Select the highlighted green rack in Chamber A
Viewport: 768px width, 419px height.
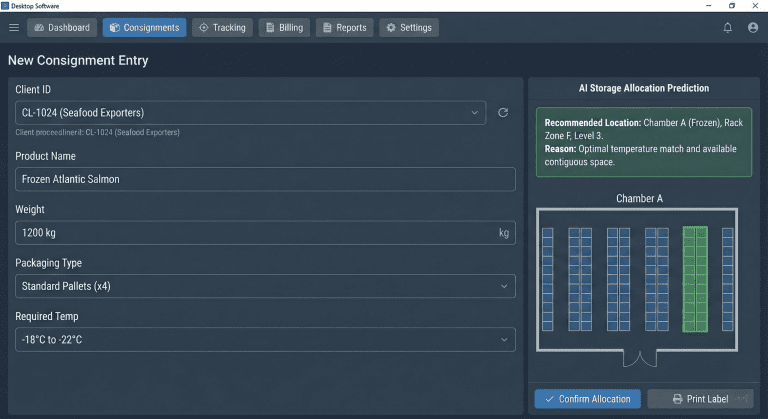694,279
